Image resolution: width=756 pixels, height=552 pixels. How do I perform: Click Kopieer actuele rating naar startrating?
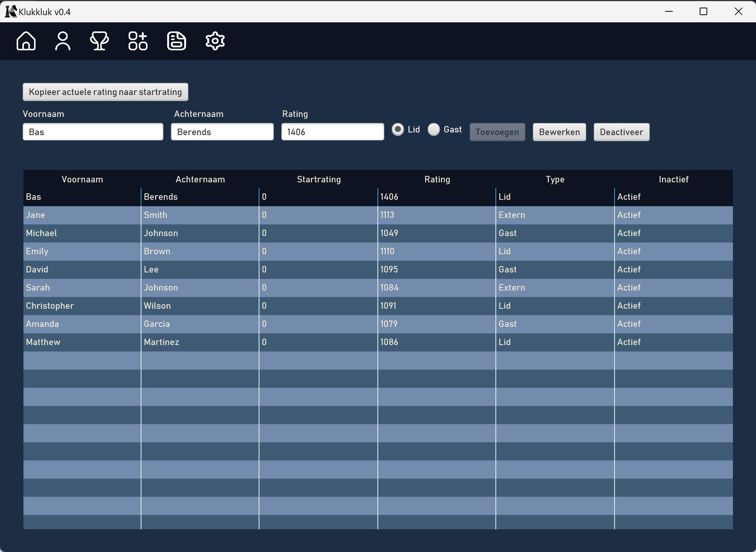[x=106, y=92]
